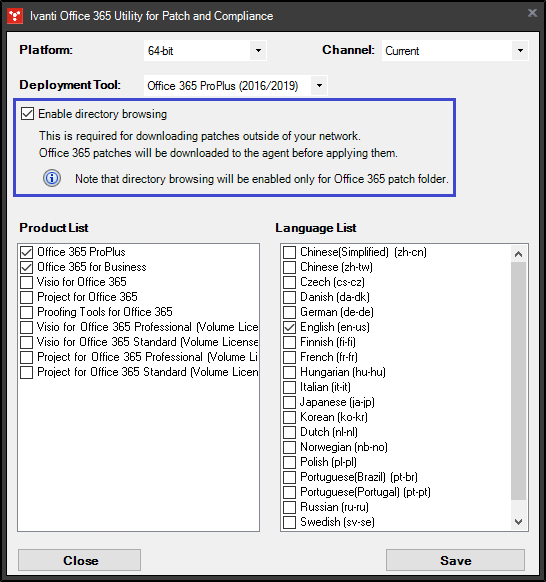The image size is (546, 582).
Task: Click the language list scroll-up arrow
Action: [x=519, y=254]
